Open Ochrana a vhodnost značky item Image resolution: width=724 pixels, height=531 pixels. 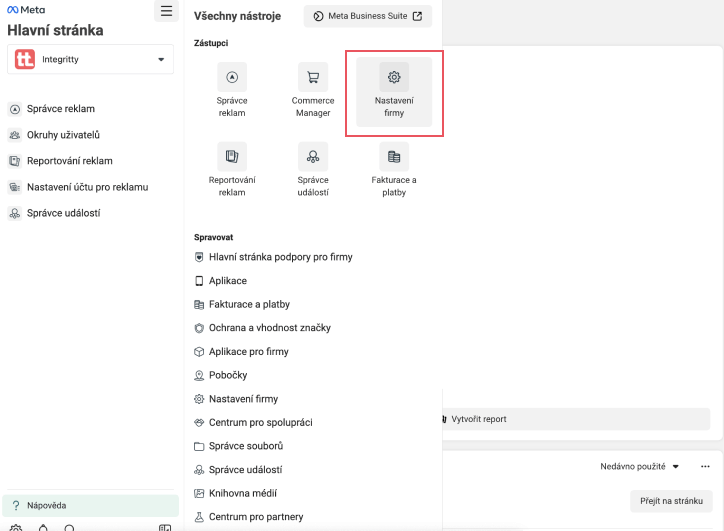(269, 328)
